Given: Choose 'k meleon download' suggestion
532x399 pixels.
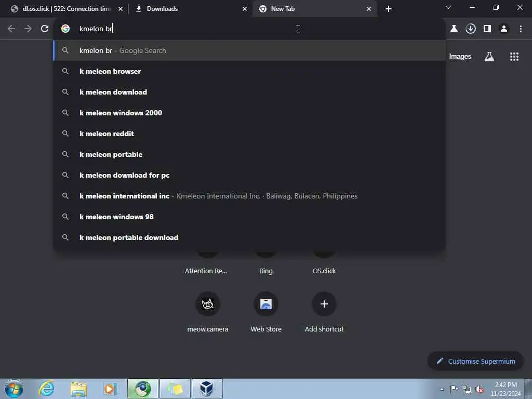Looking at the screenshot, I should [x=249, y=92].
